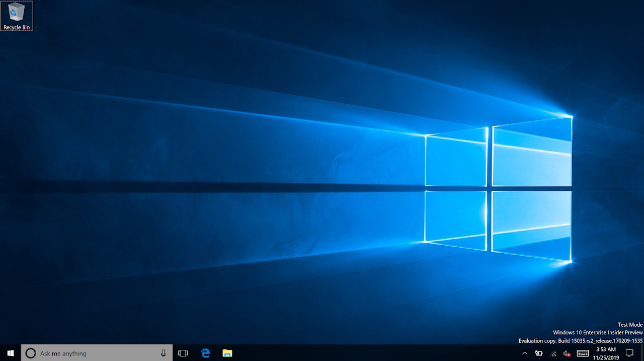This screenshot has height=361, width=644.
Task: Focus the Ask me anything search box
Action: pyautogui.click(x=97, y=353)
